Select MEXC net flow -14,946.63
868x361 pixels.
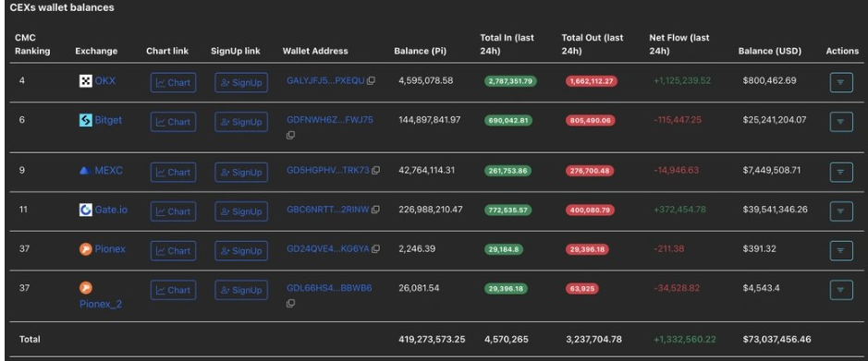pyautogui.click(x=676, y=170)
